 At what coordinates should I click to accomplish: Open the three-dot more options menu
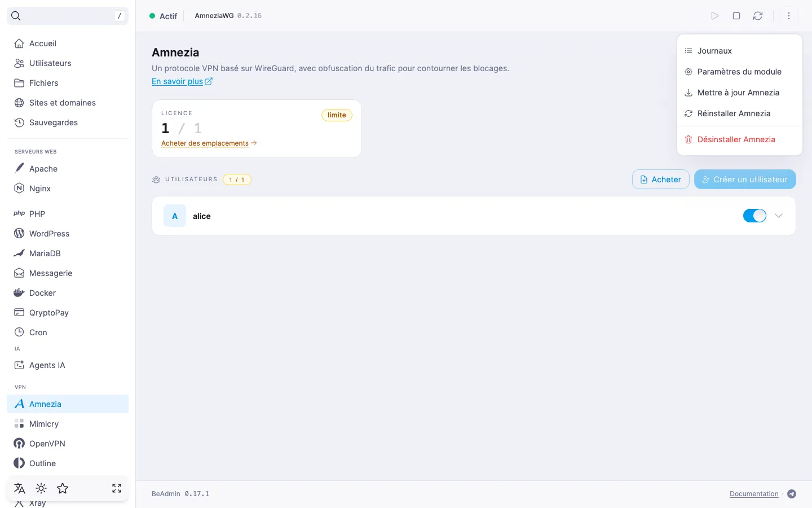789,16
